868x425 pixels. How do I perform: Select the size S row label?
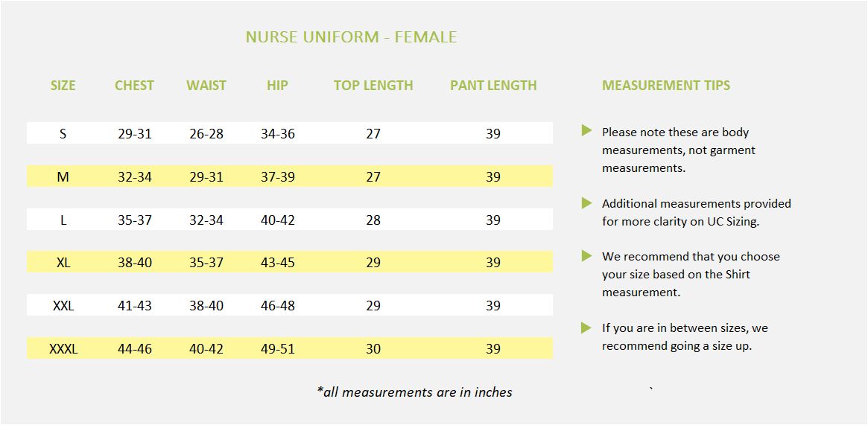63,134
